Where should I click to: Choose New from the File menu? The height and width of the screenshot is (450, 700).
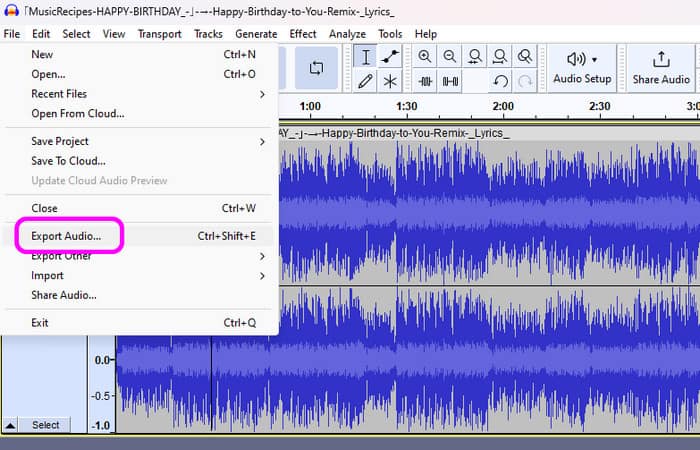pos(138,54)
